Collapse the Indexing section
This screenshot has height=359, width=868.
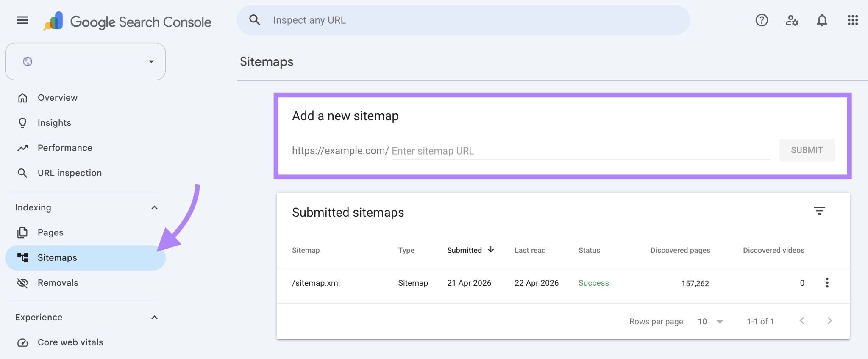pyautogui.click(x=154, y=207)
